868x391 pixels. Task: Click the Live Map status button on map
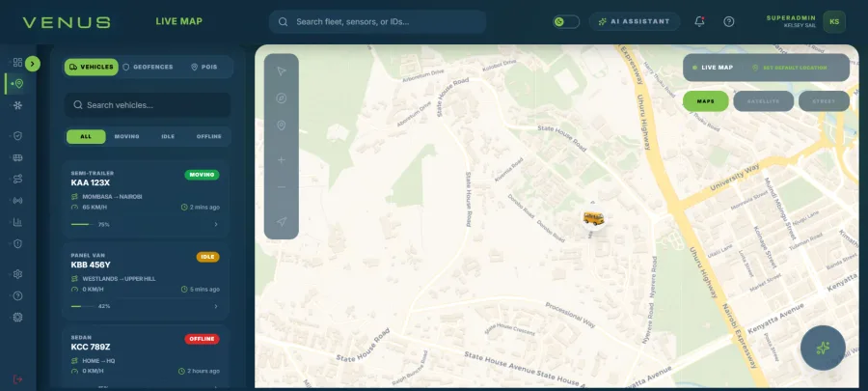[713, 68]
